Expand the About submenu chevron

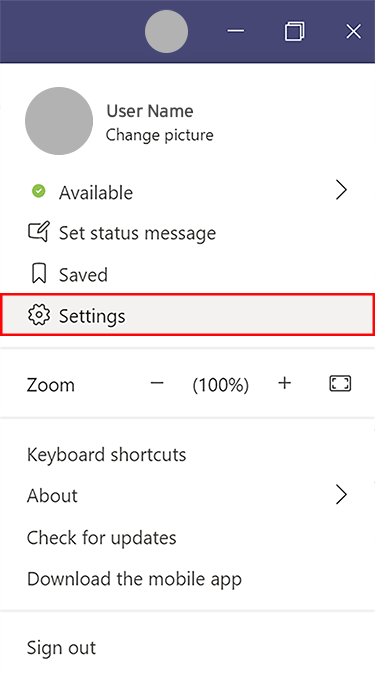pos(341,495)
